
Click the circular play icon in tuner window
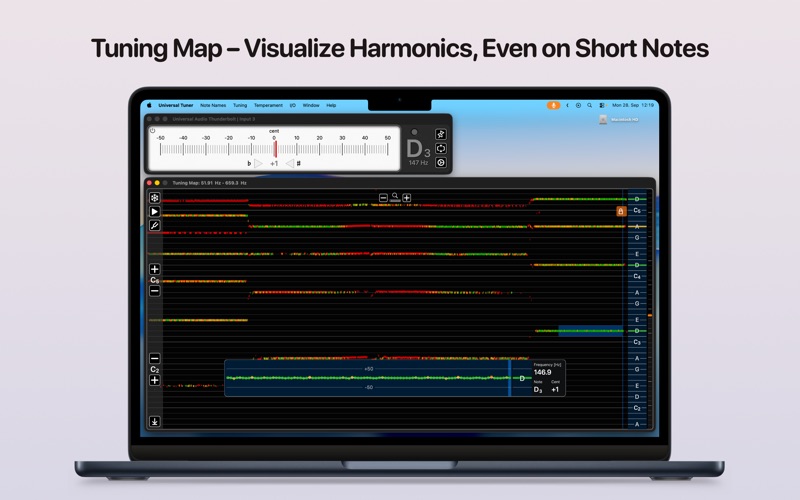click(441, 163)
